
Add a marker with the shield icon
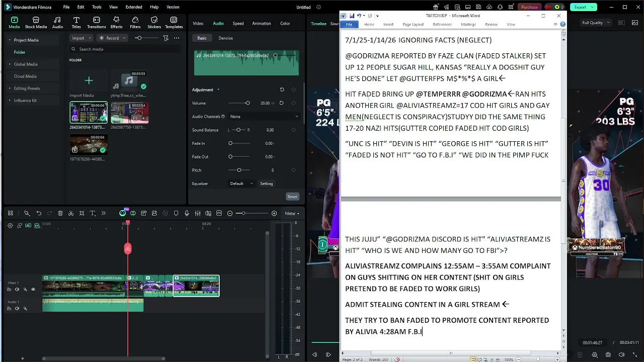click(x=176, y=213)
